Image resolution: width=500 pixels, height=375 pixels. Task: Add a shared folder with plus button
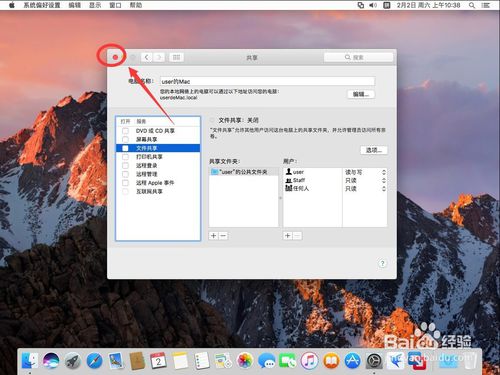pyautogui.click(x=214, y=236)
